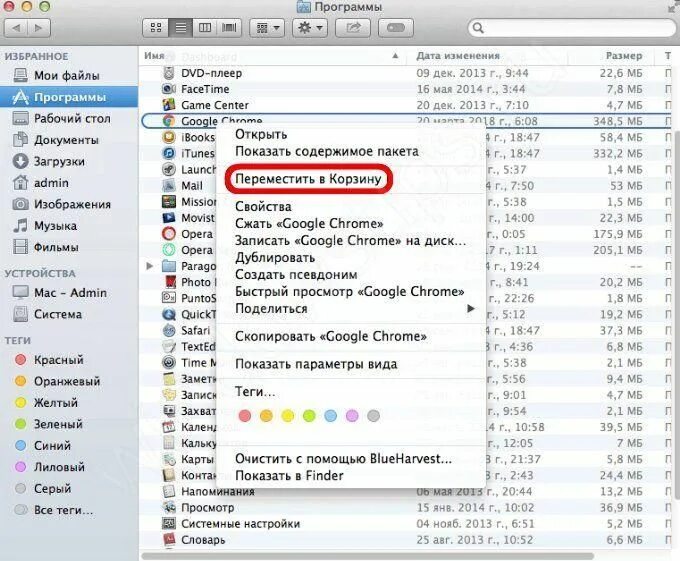Select FaceTime app row
Image resolution: width=680 pixels, height=561 pixels.
405,89
